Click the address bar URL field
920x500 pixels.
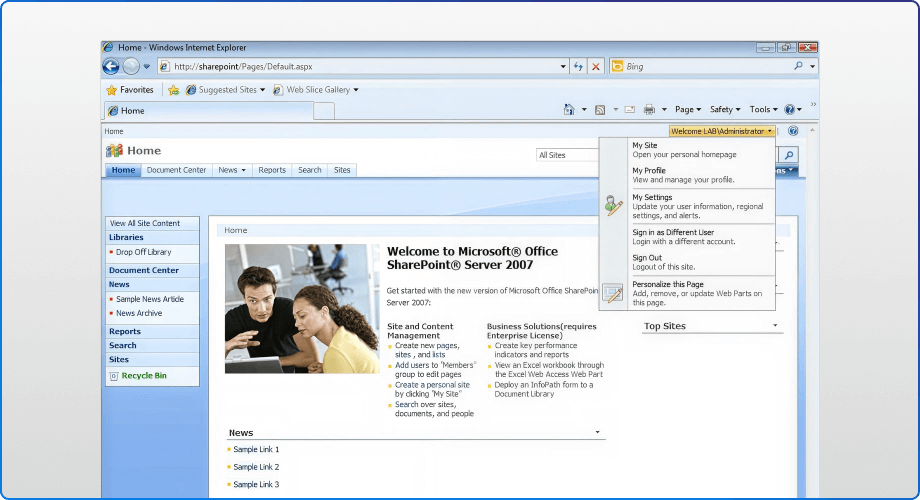tap(364, 66)
